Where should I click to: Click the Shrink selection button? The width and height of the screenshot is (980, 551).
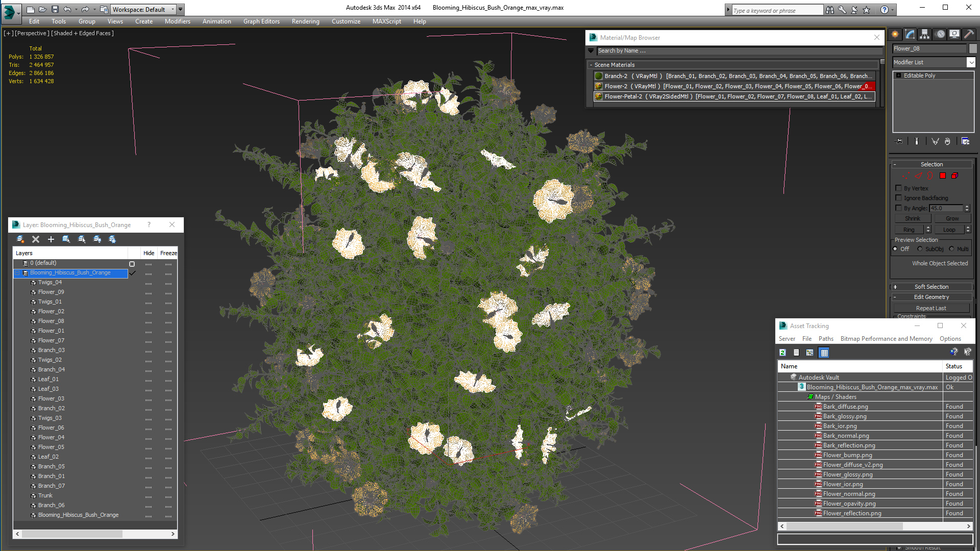(x=912, y=218)
